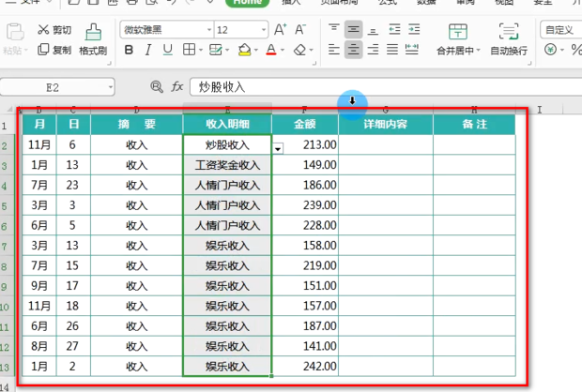Image resolution: width=582 pixels, height=392 pixels.
Task: Select the 工资奖金收入 cell
Action: tap(227, 165)
